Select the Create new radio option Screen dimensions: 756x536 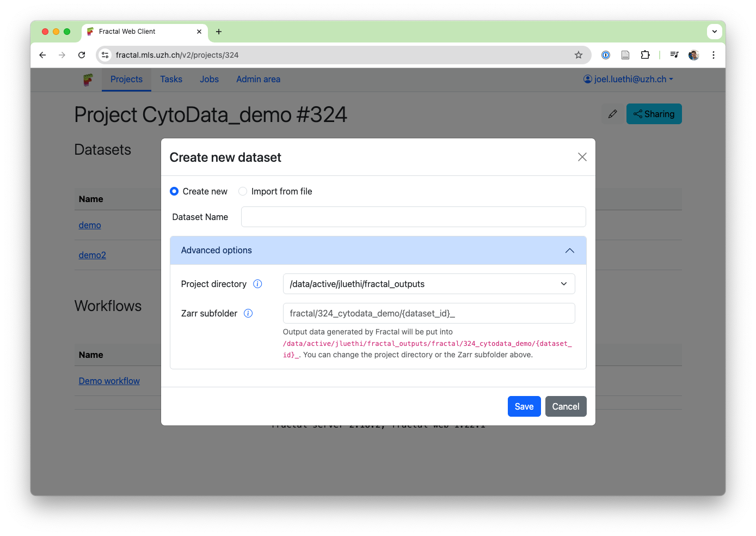pos(174,191)
